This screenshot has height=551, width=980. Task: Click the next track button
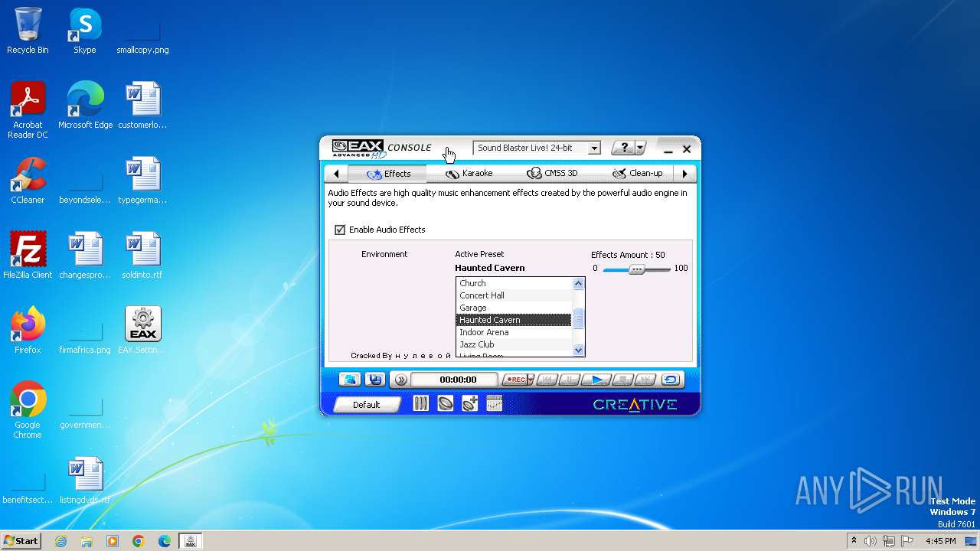point(645,380)
